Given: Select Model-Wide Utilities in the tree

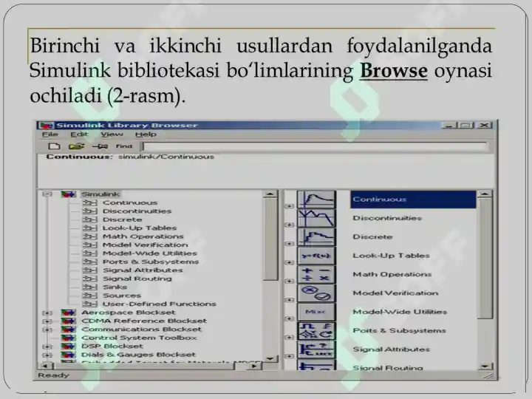Looking at the screenshot, I should [x=149, y=253].
